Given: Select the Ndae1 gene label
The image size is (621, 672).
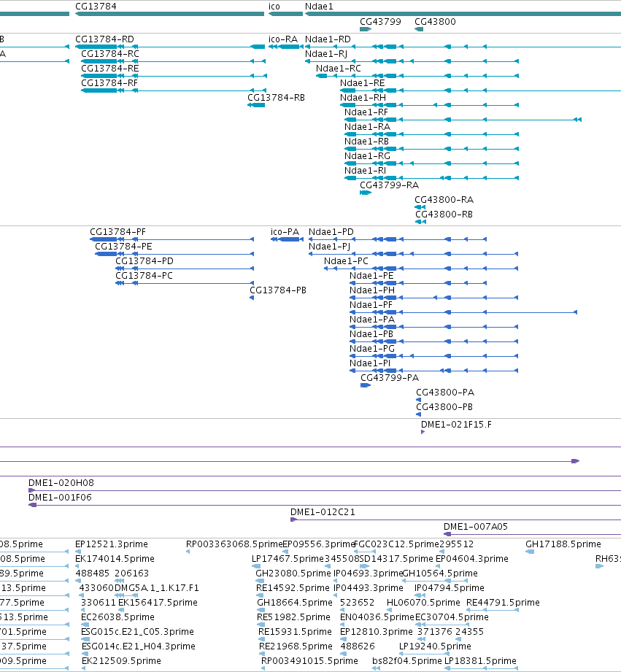Looking at the screenshot, I should click(x=319, y=7).
